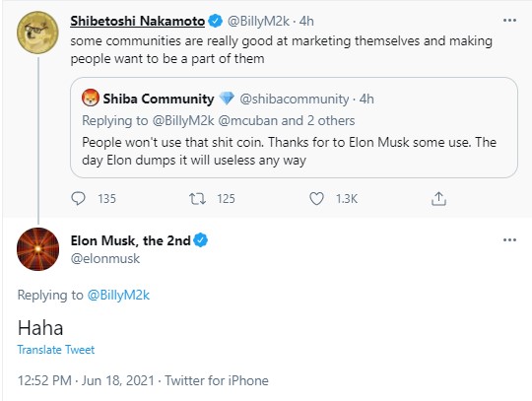Click the blue verified badge beside Shibetoshi Nakamoto
The height and width of the screenshot is (401, 532).
(x=215, y=21)
